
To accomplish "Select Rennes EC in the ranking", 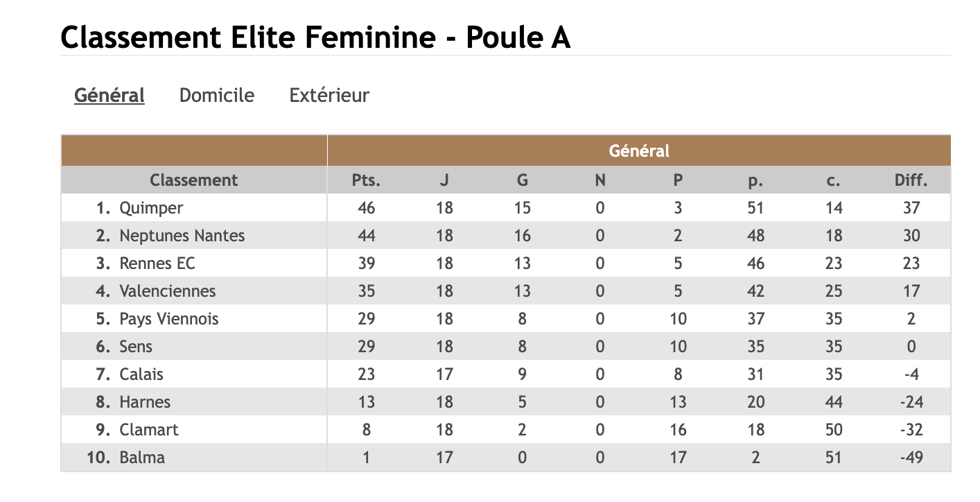I will coord(157,263).
